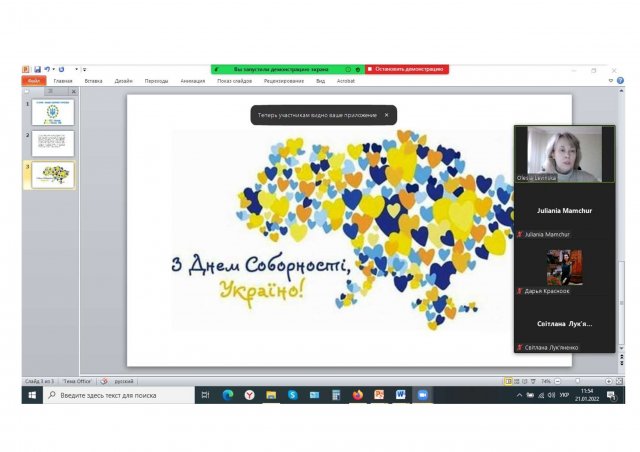Viewport: 640px width, 452px height.
Task: Open the Word icon in taskbar
Action: click(401, 395)
